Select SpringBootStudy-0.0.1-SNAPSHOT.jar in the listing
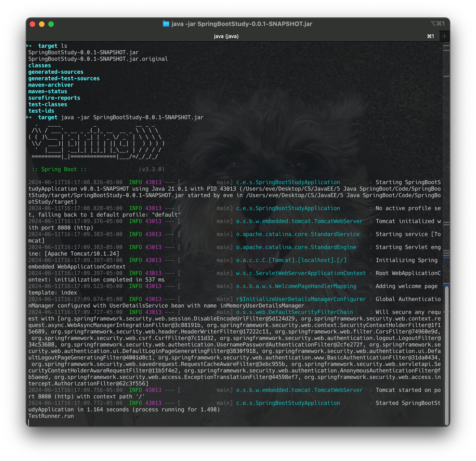Screen dimensions: 476x461 84,52
